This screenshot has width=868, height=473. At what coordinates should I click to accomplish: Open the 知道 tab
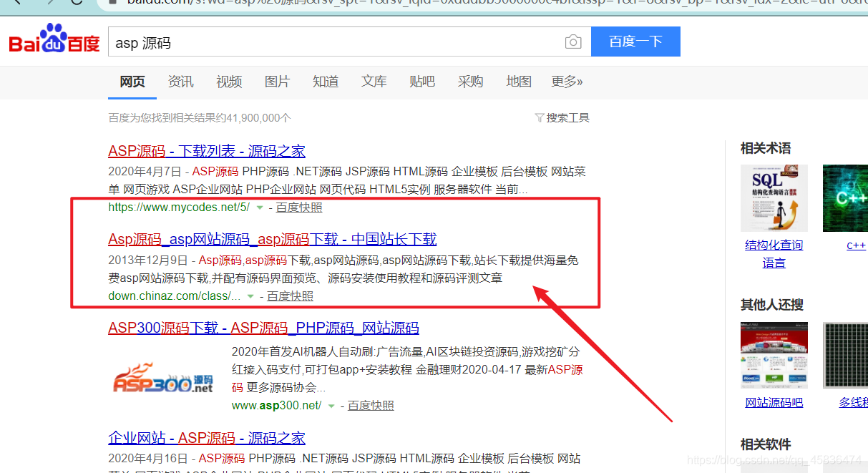(326, 82)
